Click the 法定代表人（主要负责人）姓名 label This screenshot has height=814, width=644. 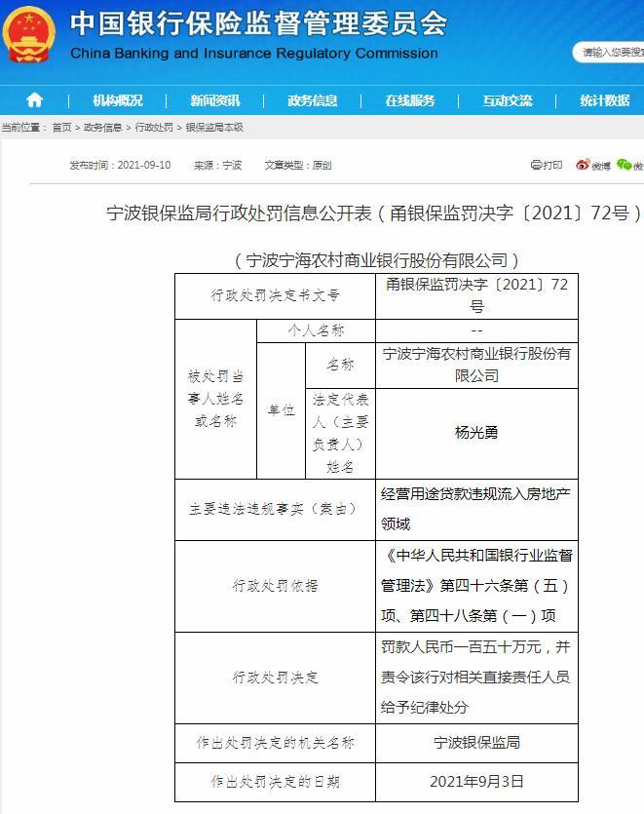tap(340, 433)
